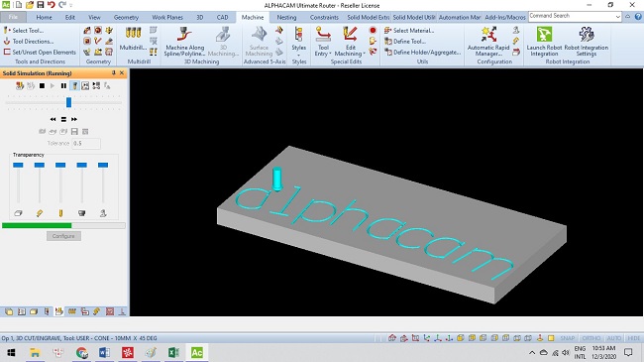Open the Geometry ribbon tab
The image size is (644, 362).
[x=126, y=17]
